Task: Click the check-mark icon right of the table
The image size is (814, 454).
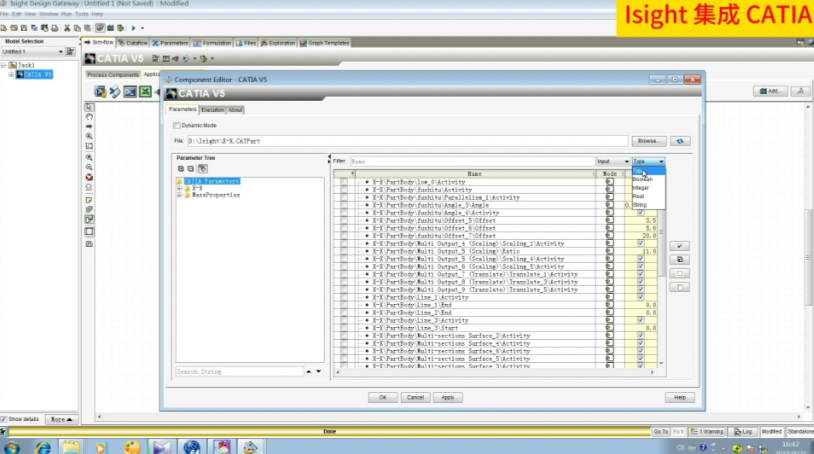Action: click(680, 245)
